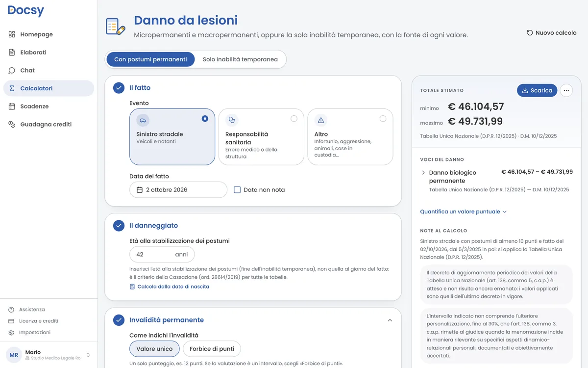Open the three-dots more options menu
588x368 pixels.
pyautogui.click(x=566, y=90)
